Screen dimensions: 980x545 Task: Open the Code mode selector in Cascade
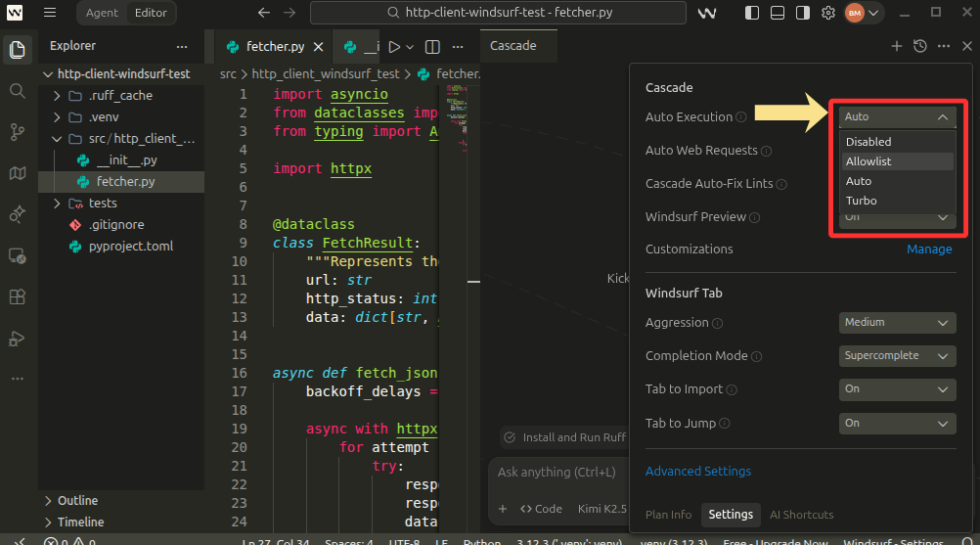coord(541,509)
